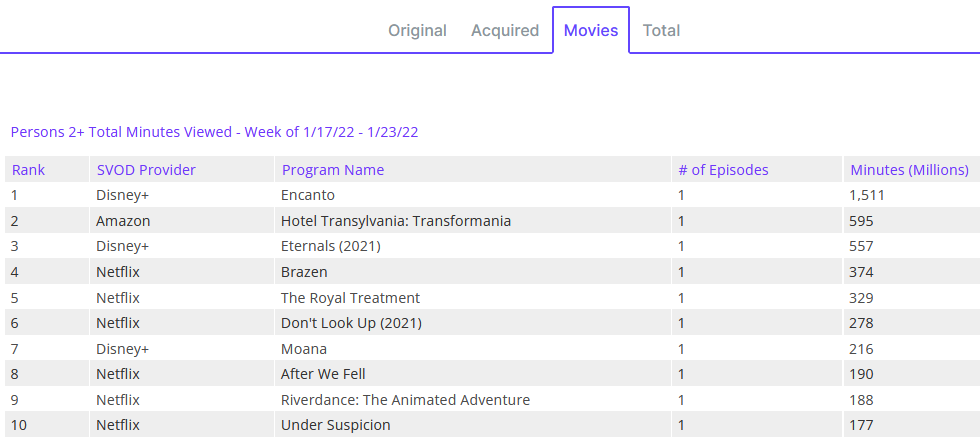Click the Eternals (2021) entry
The width and height of the screenshot is (980, 448).
331,246
